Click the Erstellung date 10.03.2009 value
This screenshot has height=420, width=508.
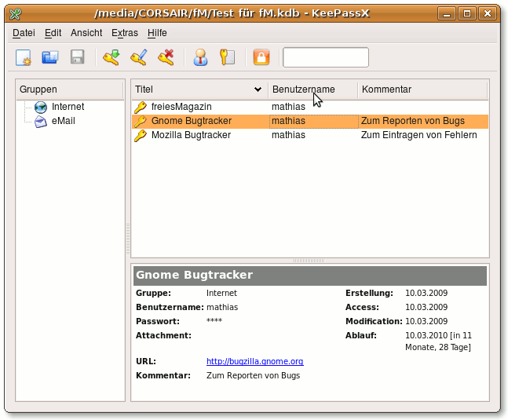pyautogui.click(x=426, y=293)
